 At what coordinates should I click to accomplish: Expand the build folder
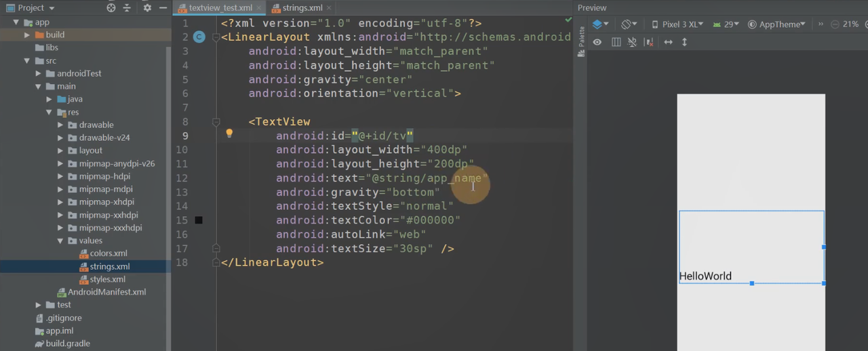pyautogui.click(x=28, y=35)
